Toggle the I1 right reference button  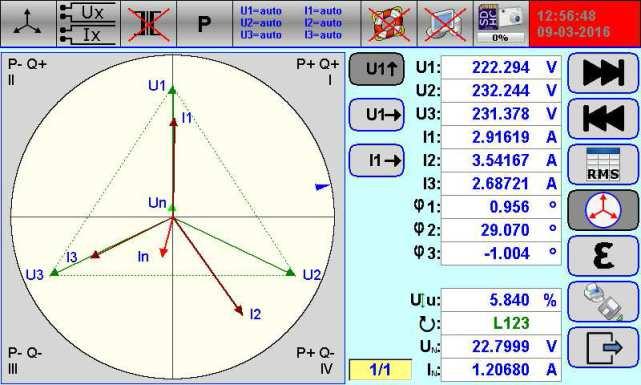377,161
